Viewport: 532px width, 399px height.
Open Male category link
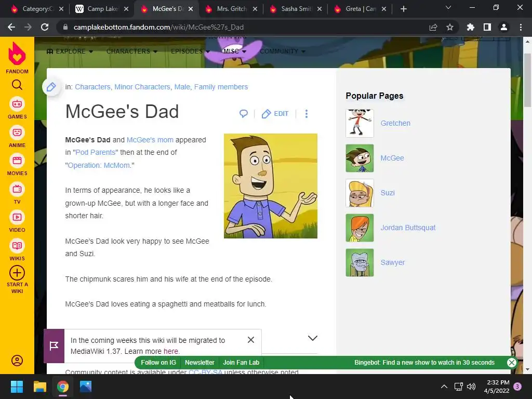182,87
